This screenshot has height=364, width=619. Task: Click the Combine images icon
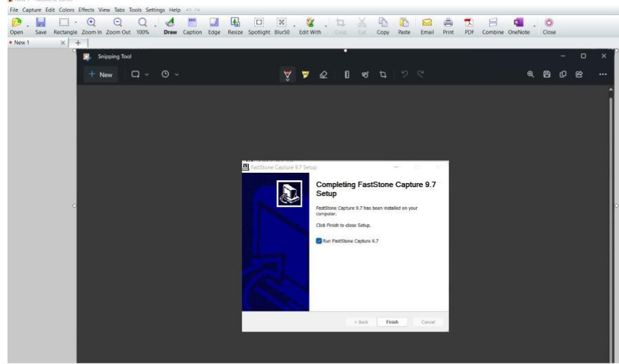(x=493, y=23)
